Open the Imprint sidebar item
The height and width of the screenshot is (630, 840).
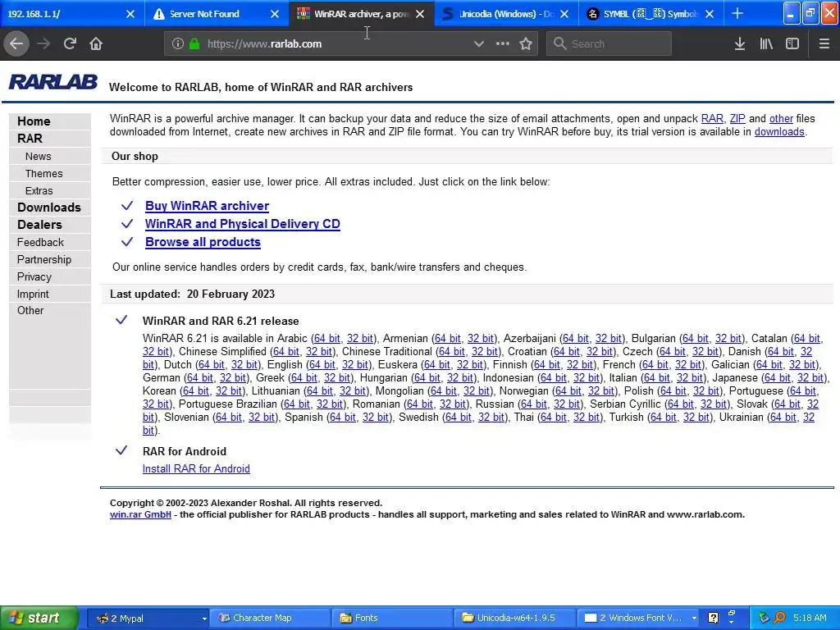point(33,294)
